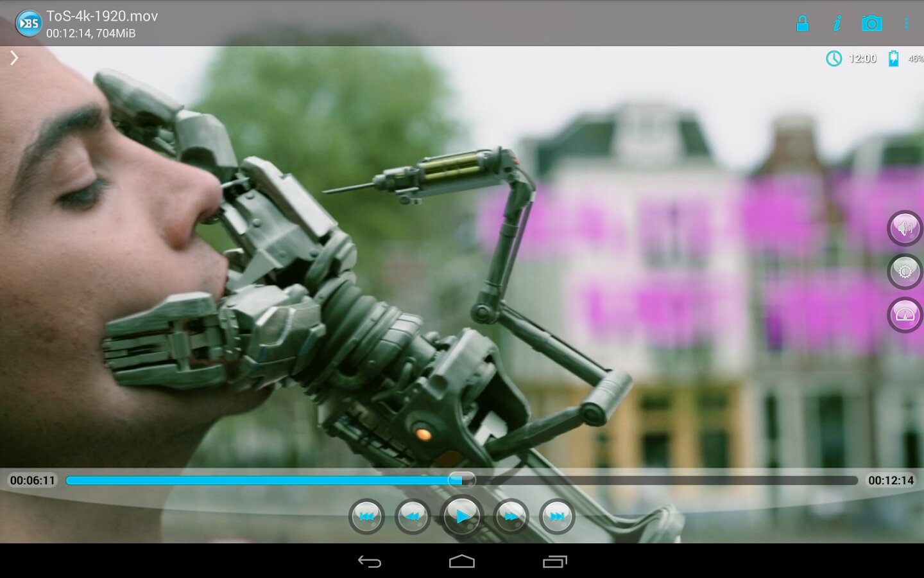924x578 pixels.
Task: Capture a screenshot with the camera icon
Action: 871,24
